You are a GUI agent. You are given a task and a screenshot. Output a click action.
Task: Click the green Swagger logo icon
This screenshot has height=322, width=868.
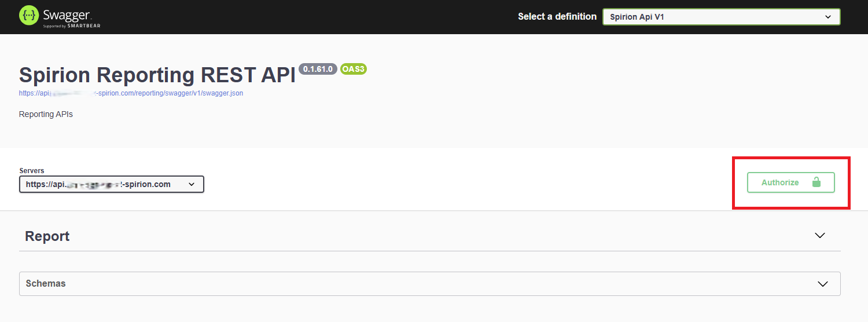tap(29, 16)
